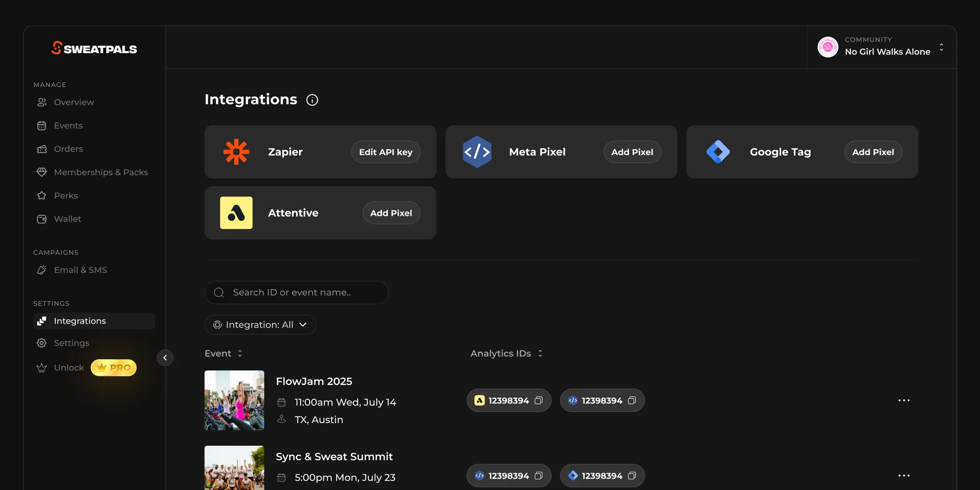Open more options for FlowJam 2025
Viewport: 980px width, 490px height.
(903, 401)
